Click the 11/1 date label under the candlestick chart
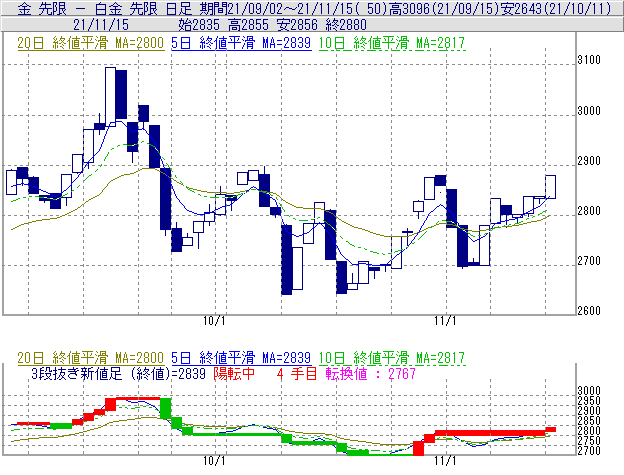The image size is (624, 475). [x=445, y=321]
